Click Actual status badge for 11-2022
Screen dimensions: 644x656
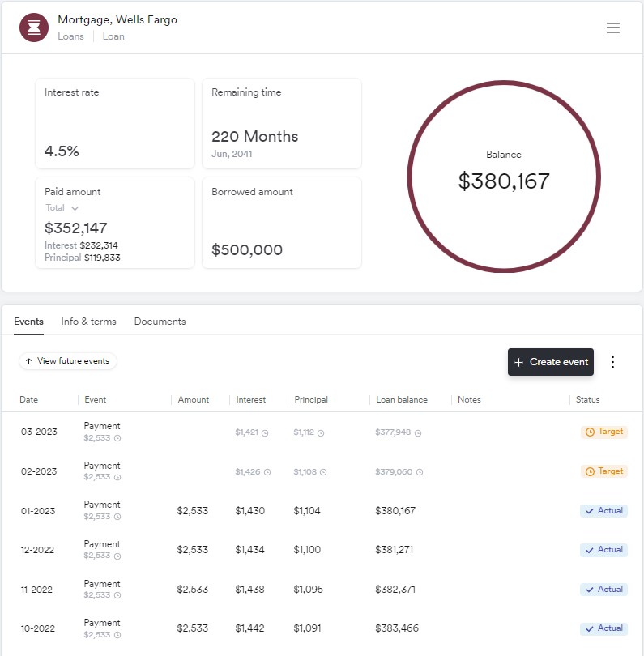pos(603,590)
